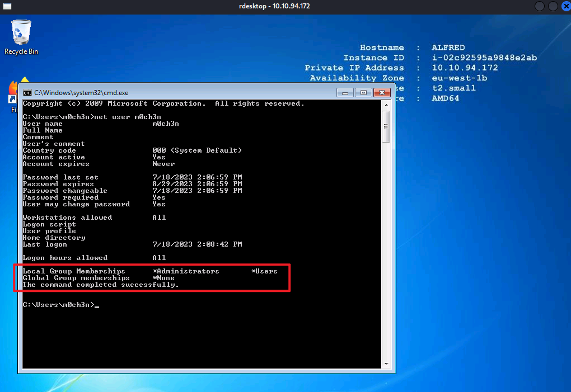
Task: Click the rdesktop window menu icon
Action: click(x=7, y=6)
